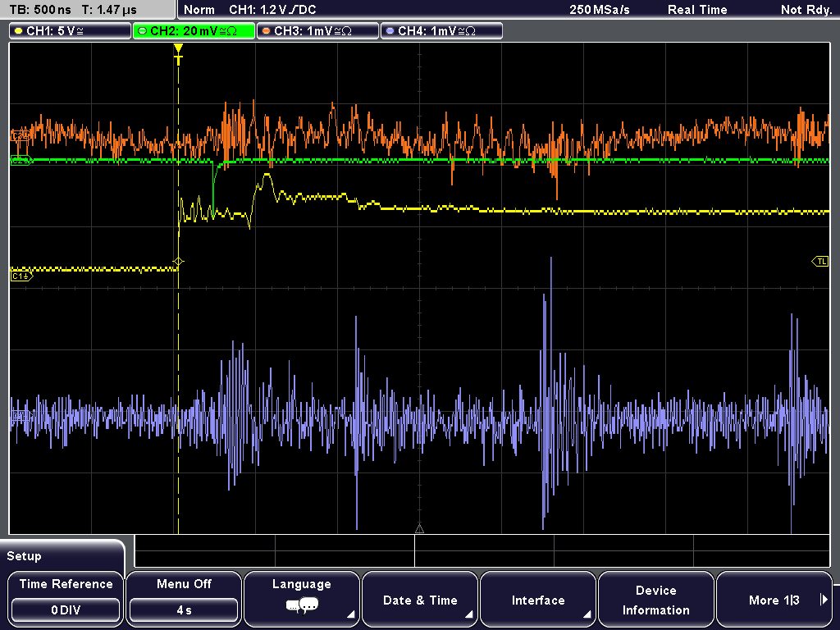
Task: Open the Date & Time submenu
Action: click(420, 598)
